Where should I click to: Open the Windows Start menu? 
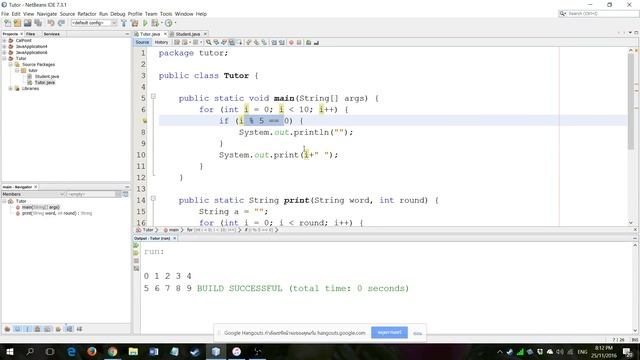click(x=10, y=351)
